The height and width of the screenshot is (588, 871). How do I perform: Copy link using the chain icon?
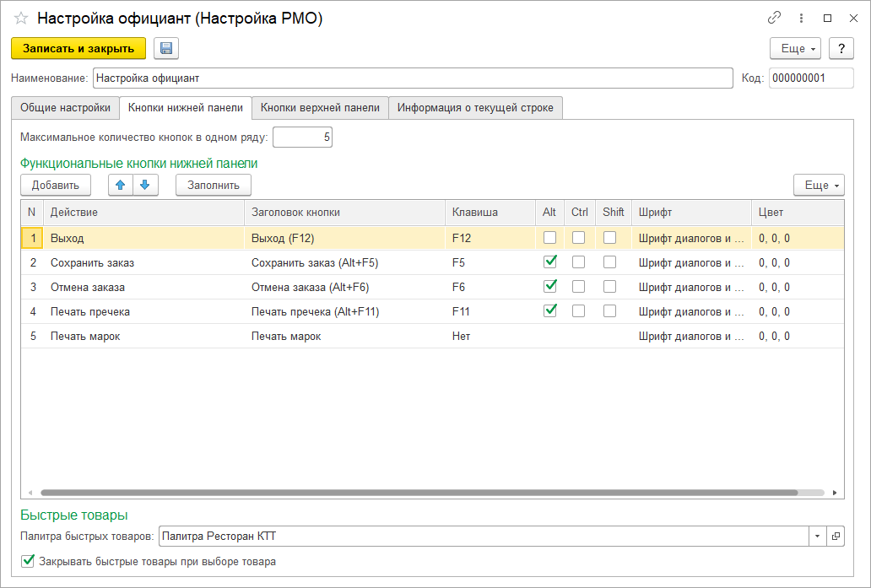click(x=773, y=18)
